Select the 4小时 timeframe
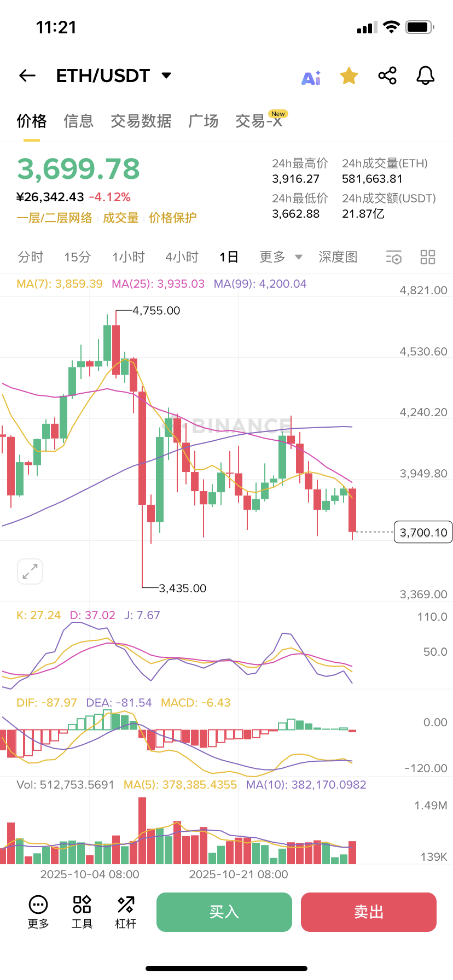This screenshot has height=980, width=453. pyautogui.click(x=182, y=257)
